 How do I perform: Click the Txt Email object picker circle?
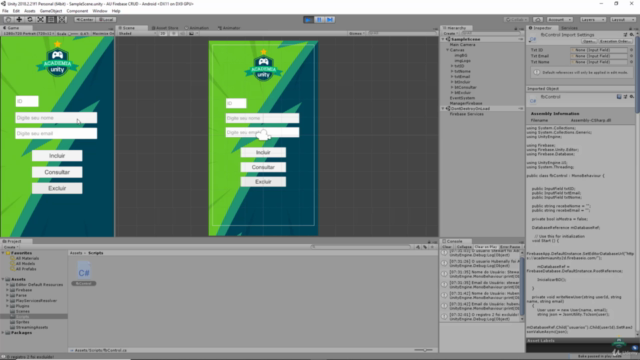(631, 56)
